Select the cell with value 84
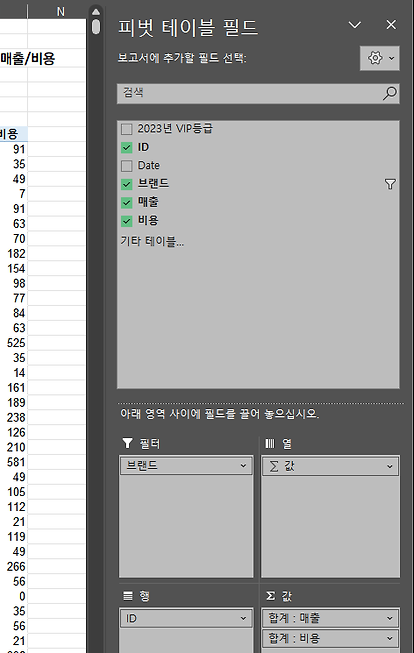 point(14,313)
